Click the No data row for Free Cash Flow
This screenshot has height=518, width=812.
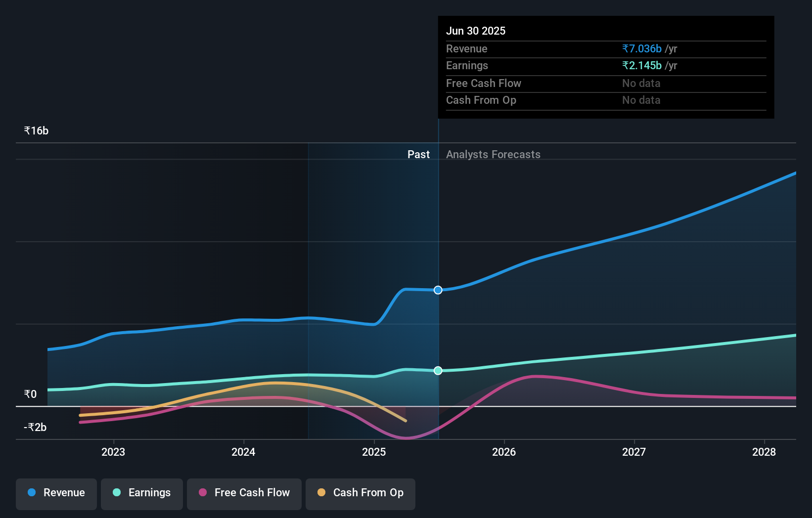641,83
